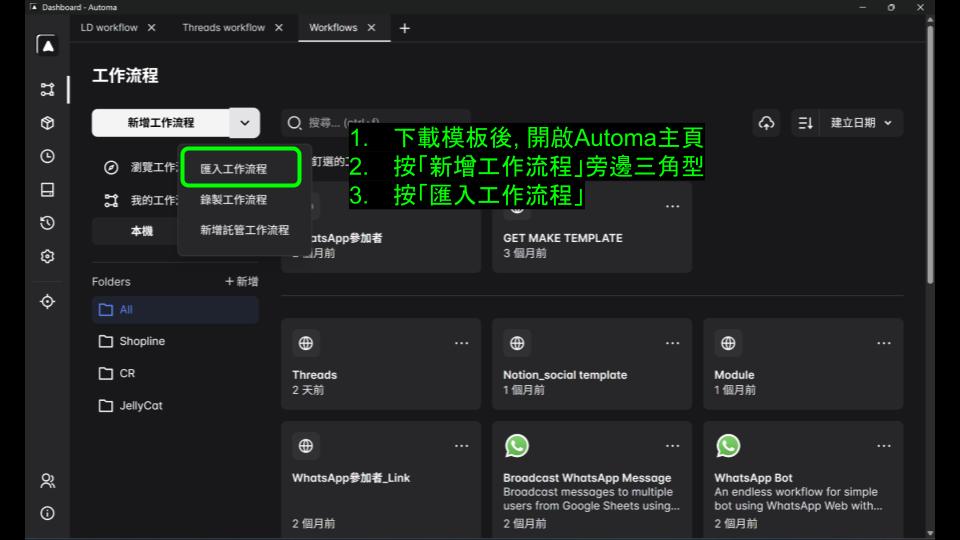The height and width of the screenshot is (540, 960).
Task: Open 我的工作流程 link
Action: 141,200
